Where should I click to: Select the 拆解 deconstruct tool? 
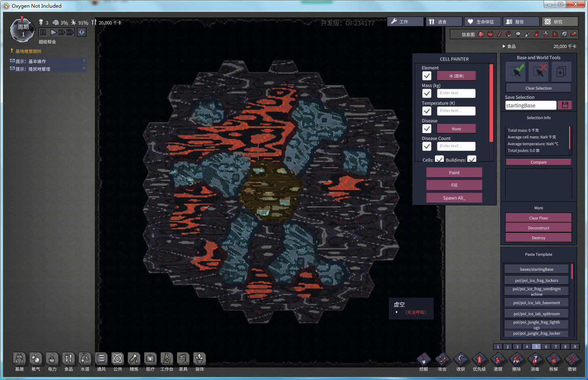[x=554, y=359]
